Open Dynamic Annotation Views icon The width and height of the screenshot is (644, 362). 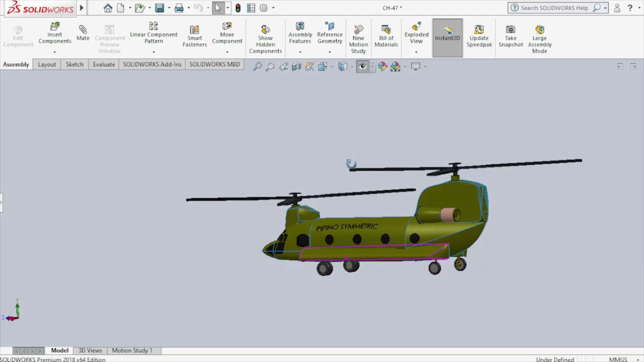coord(309,66)
